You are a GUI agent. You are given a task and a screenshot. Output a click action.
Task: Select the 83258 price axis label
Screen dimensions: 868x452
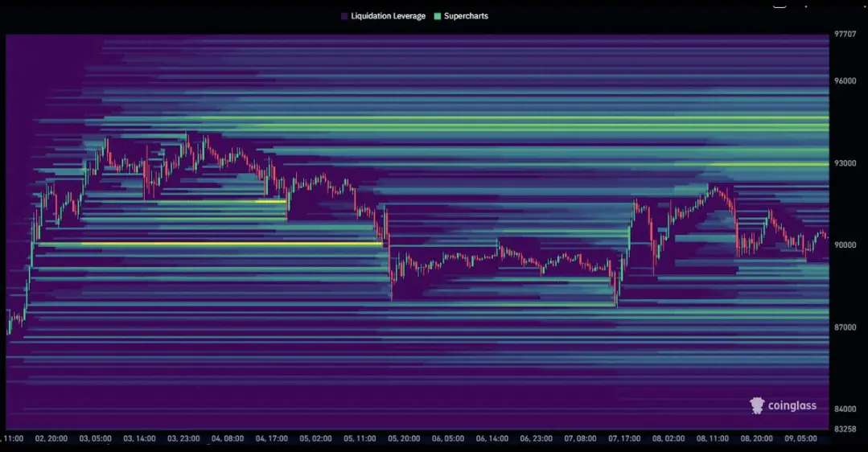tap(845, 429)
